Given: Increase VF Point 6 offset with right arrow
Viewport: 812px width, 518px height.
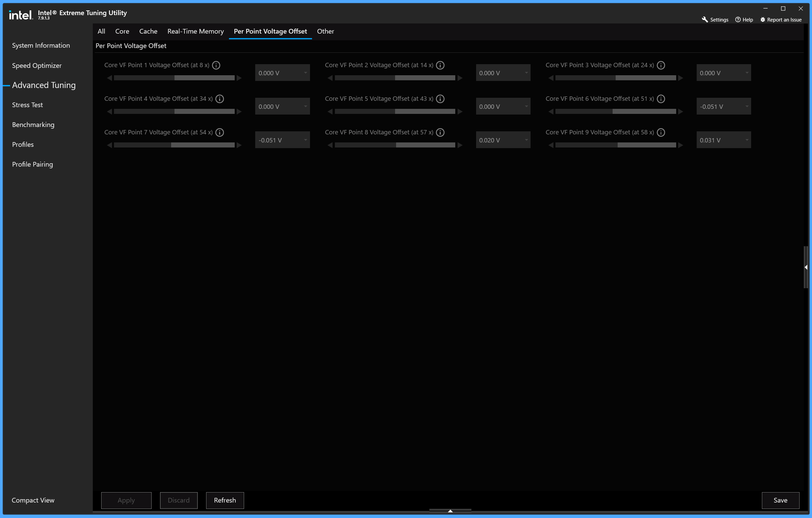Looking at the screenshot, I should (681, 112).
